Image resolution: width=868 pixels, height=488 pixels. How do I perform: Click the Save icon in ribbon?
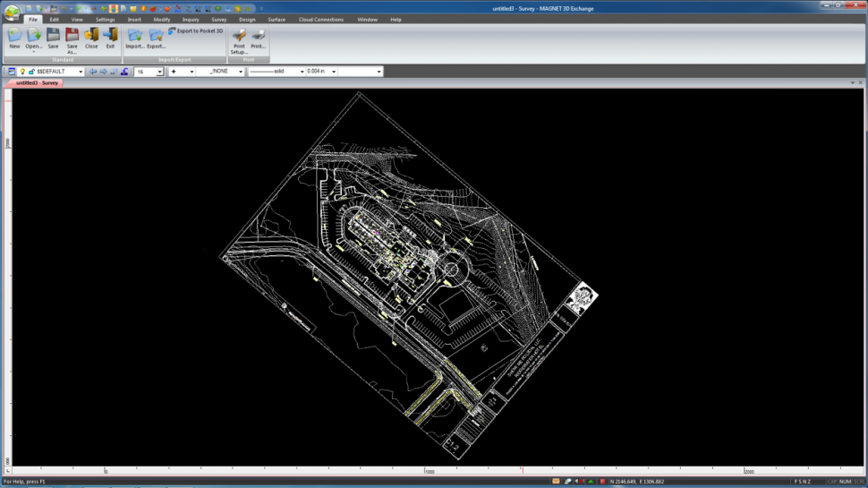[53, 36]
